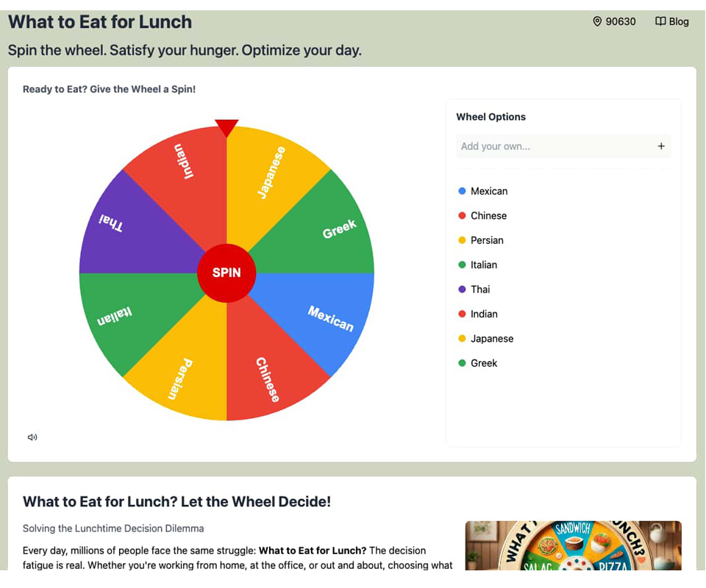
Task: Select the Indian entry in the options list
Action: click(484, 314)
